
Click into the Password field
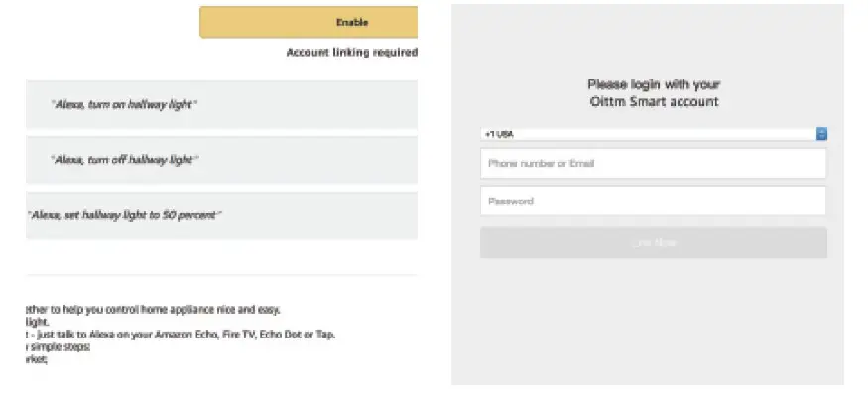tap(653, 202)
